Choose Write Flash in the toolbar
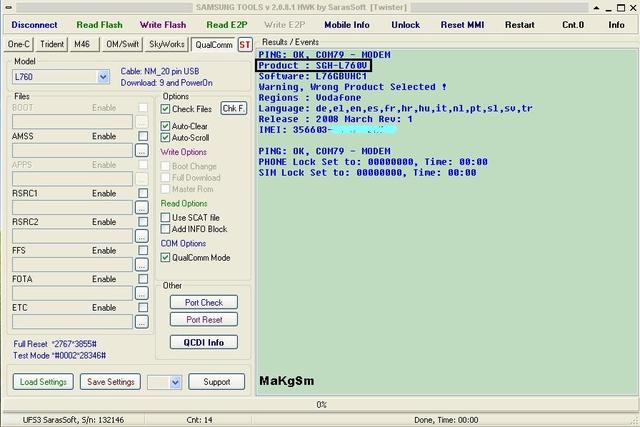640x427 pixels. (x=163, y=25)
